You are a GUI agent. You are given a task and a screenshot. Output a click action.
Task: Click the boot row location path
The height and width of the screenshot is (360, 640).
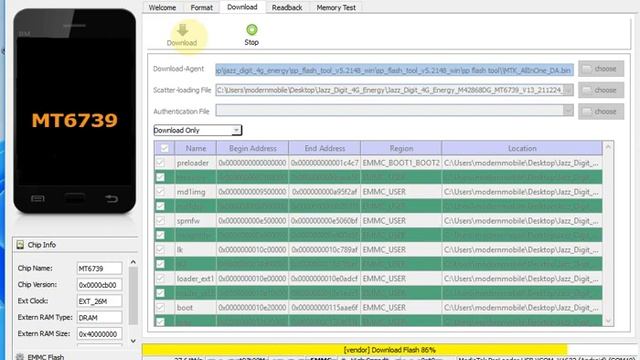tap(522, 308)
